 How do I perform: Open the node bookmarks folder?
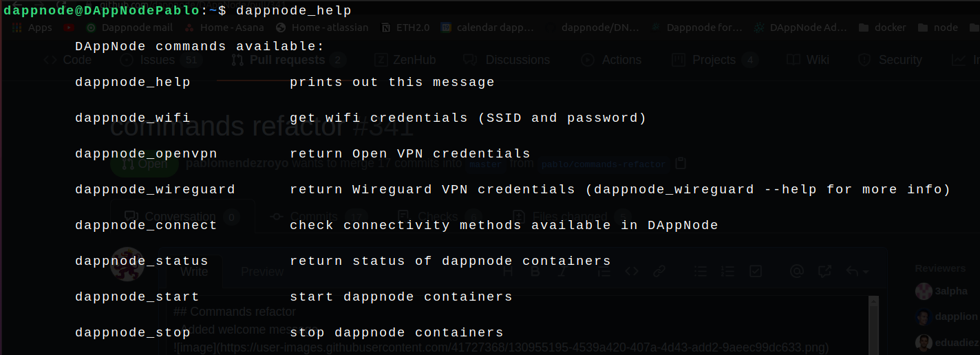pyautogui.click(x=939, y=28)
